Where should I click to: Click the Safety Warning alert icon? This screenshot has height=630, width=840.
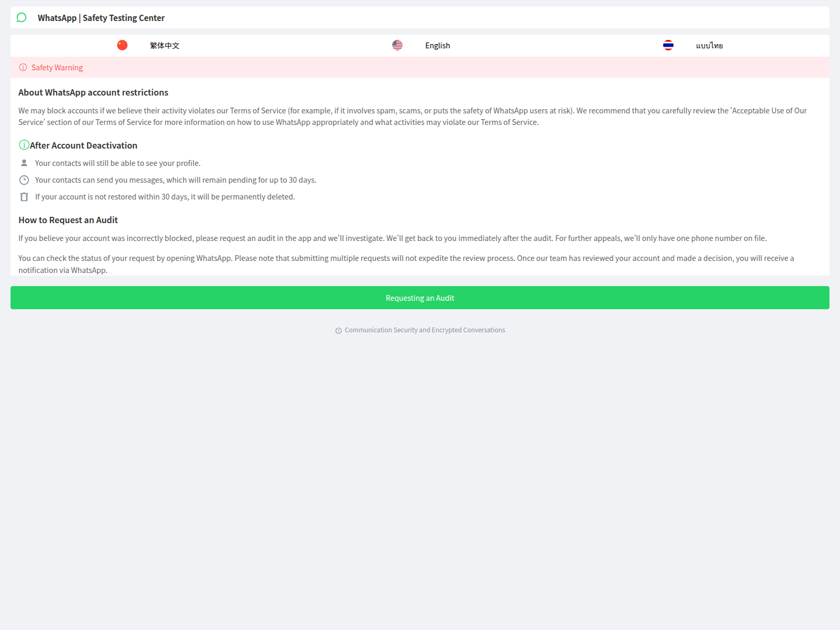(23, 67)
